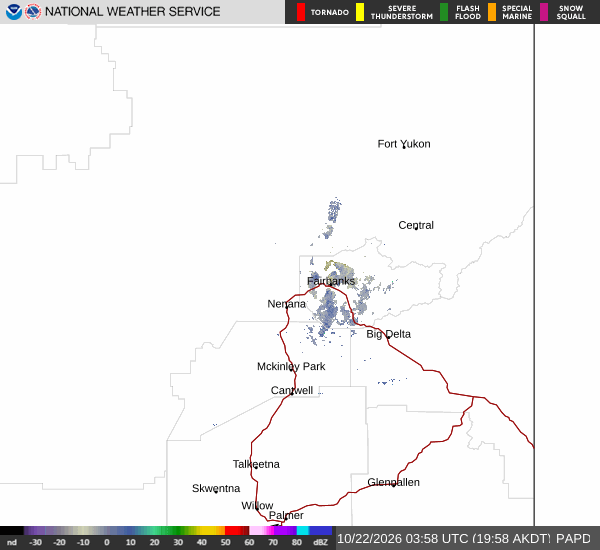This screenshot has height=550, width=600.
Task: Click the SNOW SQUALL legend label
Action: [571, 13]
